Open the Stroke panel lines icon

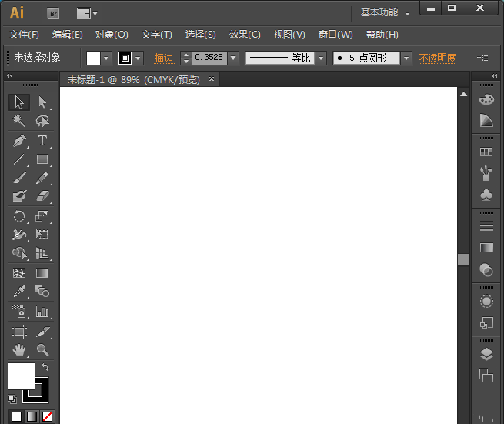[486, 226]
